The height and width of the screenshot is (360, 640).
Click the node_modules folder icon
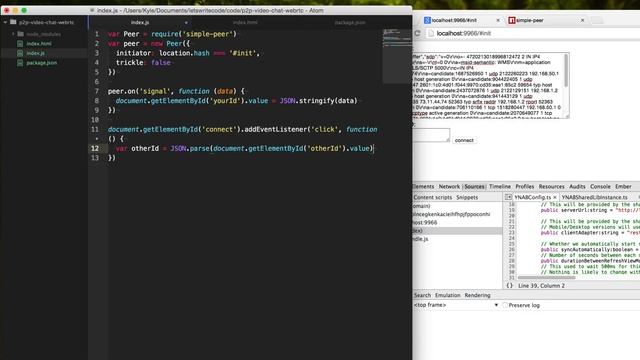click(x=20, y=34)
